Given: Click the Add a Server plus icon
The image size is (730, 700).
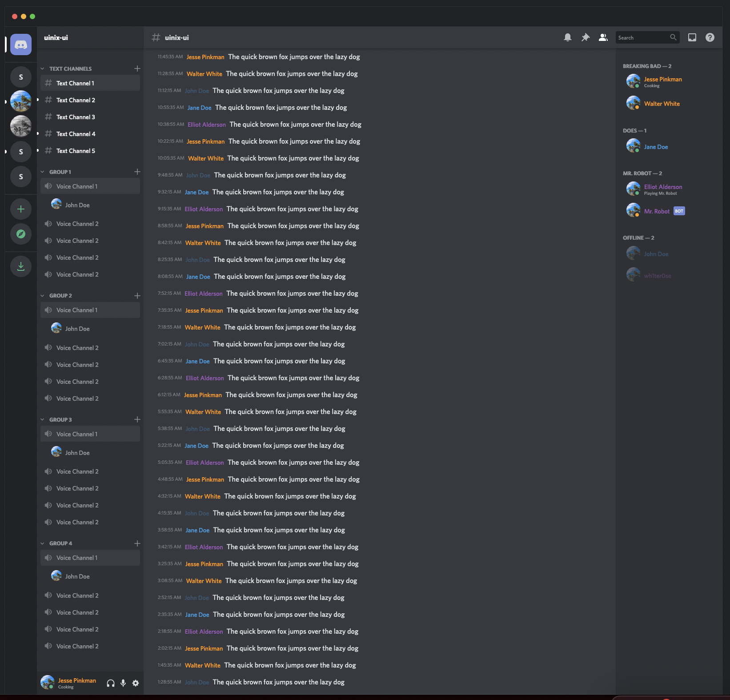Looking at the screenshot, I should [21, 209].
